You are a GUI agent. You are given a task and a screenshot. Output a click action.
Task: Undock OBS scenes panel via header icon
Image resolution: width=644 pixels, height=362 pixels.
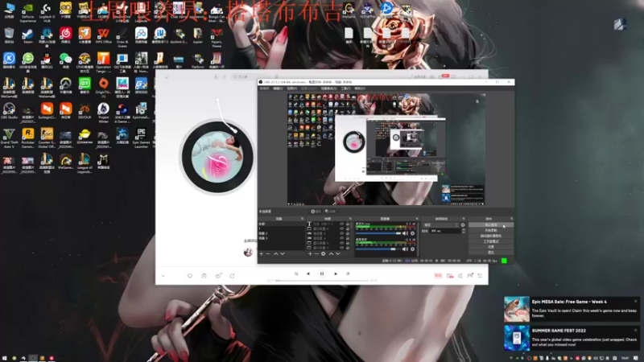(x=303, y=218)
